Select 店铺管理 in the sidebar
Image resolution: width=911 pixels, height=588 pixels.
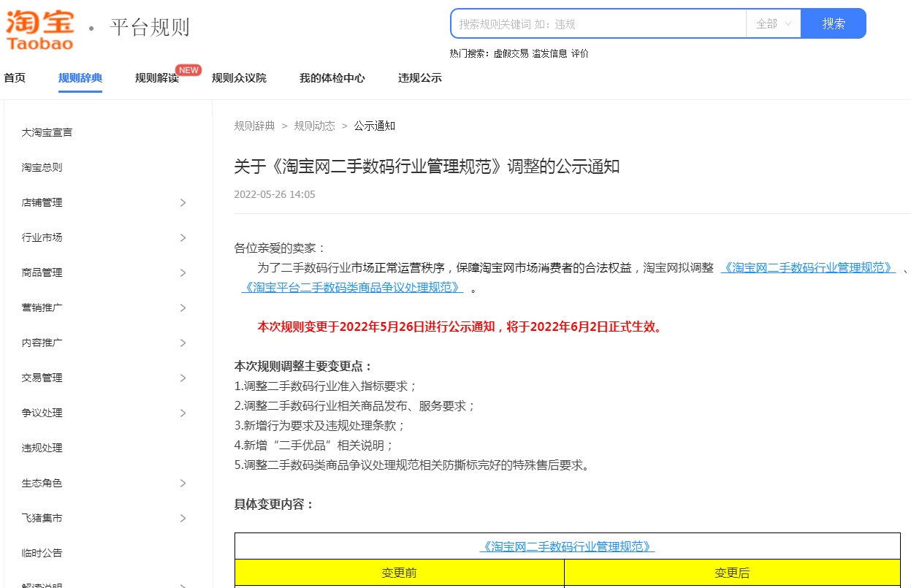click(x=42, y=202)
